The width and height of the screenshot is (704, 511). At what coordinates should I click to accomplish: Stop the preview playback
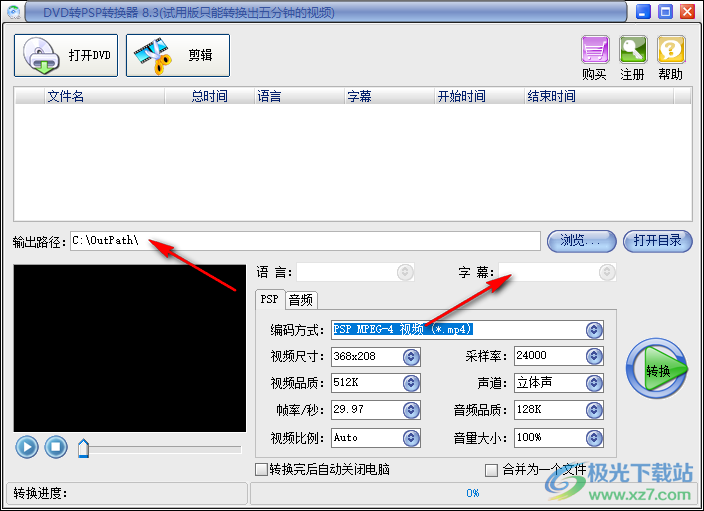coord(56,447)
